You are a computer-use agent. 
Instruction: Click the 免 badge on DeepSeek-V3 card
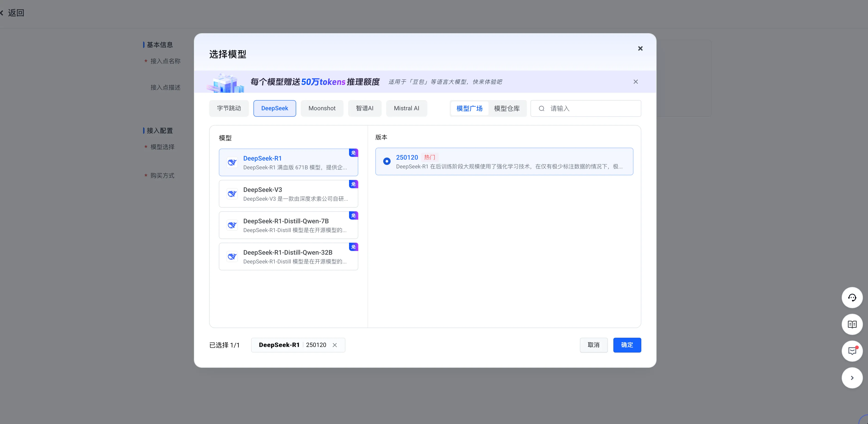pos(353,184)
